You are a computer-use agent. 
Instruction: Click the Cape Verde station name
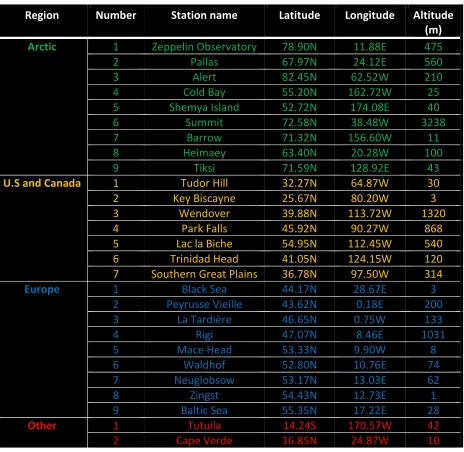(204, 441)
